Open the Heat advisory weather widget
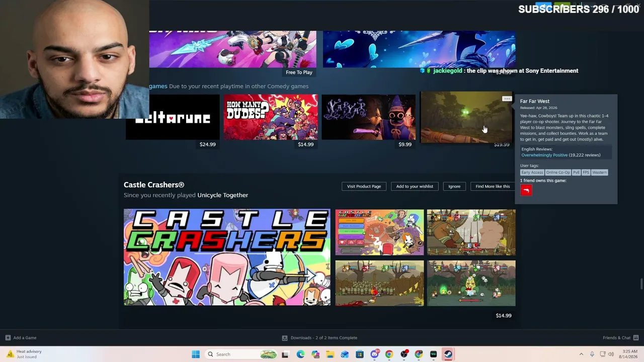The image size is (644, 362). pyautogui.click(x=24, y=354)
